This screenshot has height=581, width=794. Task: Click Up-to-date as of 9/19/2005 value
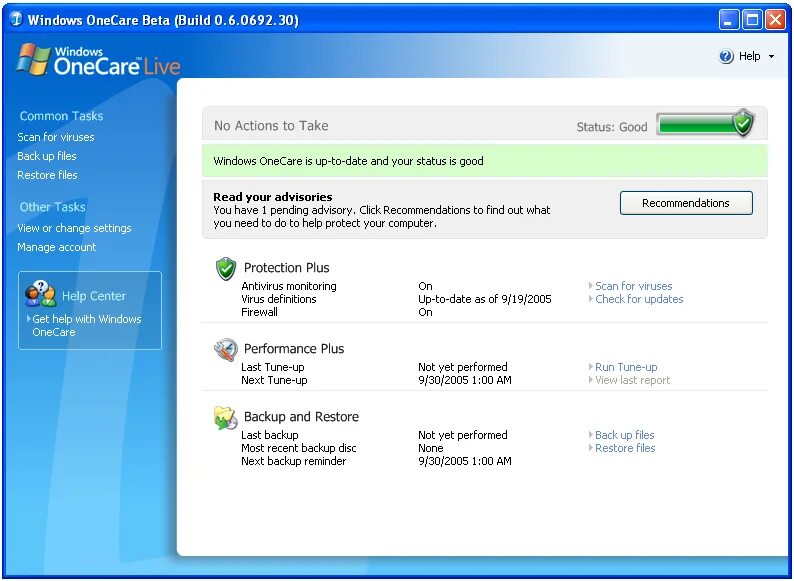[x=485, y=299]
